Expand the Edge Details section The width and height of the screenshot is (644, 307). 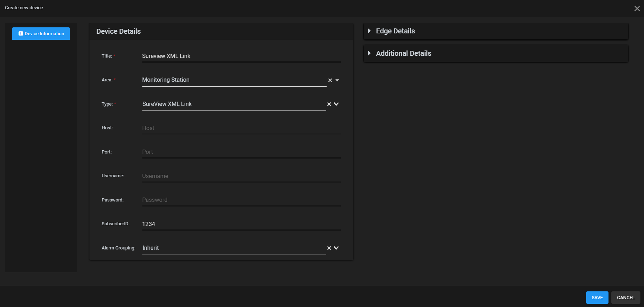395,31
